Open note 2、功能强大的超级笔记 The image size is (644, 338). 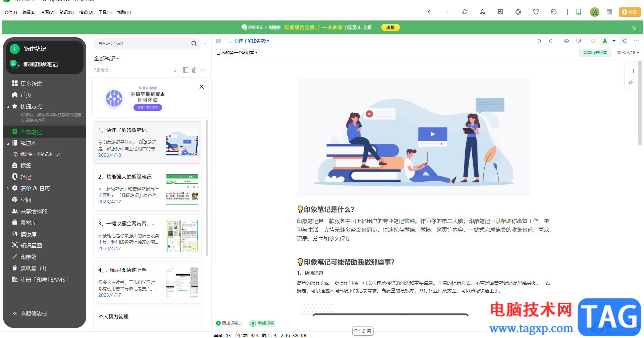point(147,189)
